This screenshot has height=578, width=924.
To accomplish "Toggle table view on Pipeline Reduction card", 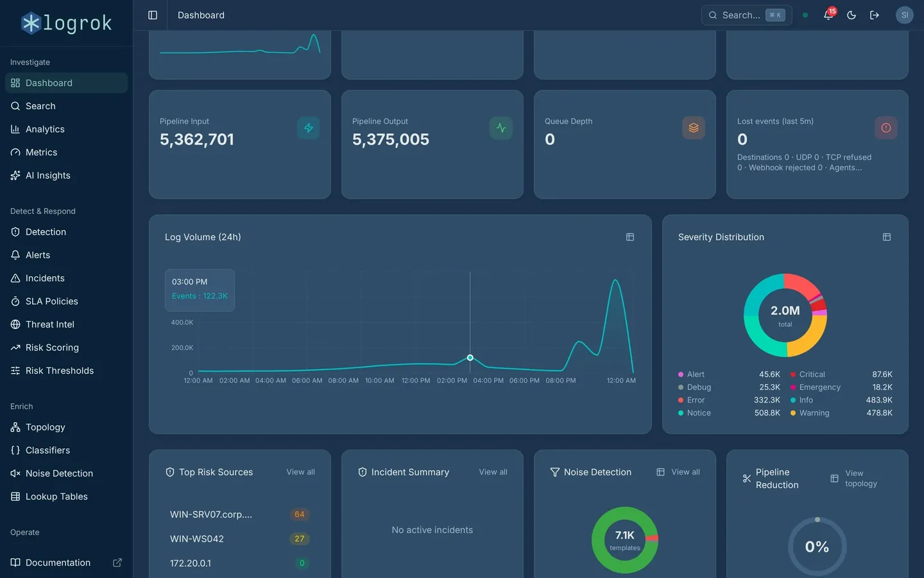I will click(x=834, y=478).
